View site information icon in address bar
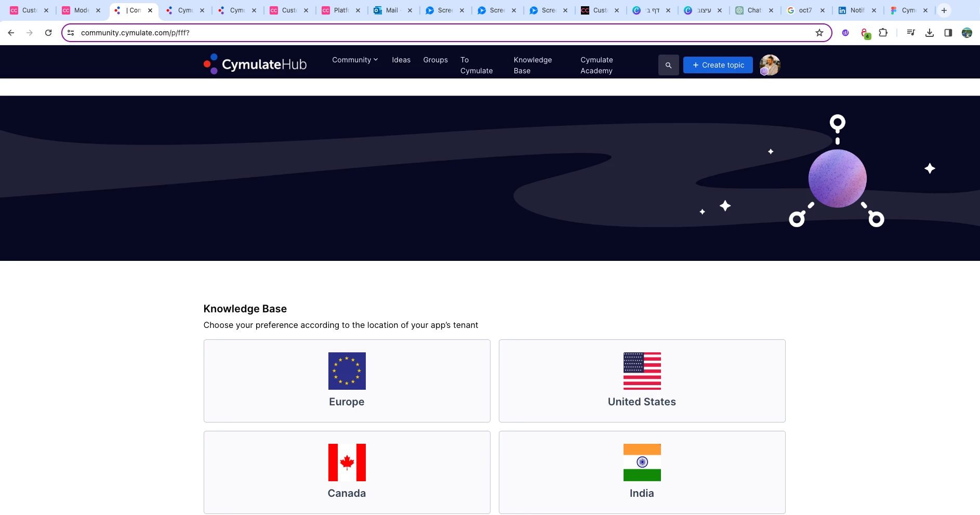The width and height of the screenshot is (980, 515). tap(71, 33)
